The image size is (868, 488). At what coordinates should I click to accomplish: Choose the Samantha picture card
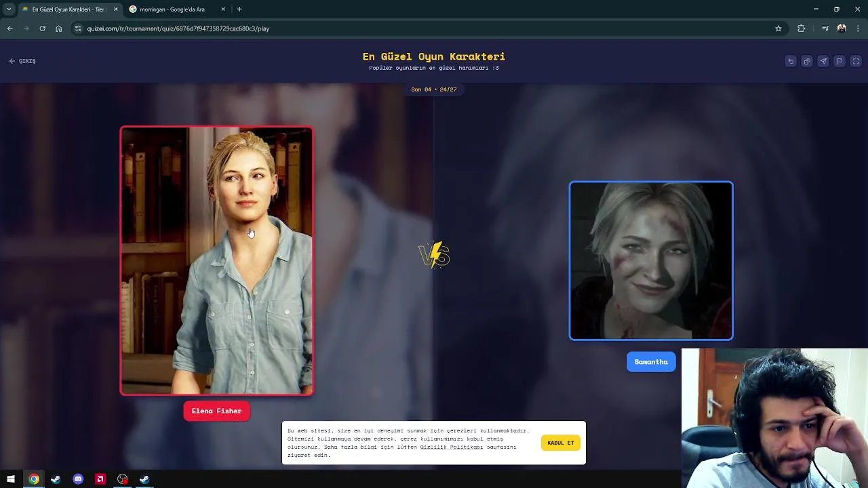coord(651,260)
